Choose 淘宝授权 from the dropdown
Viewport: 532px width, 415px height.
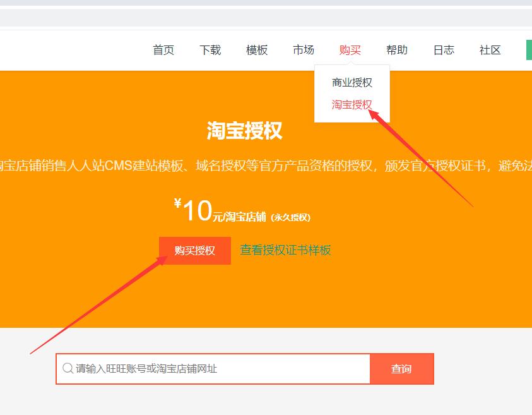[x=352, y=104]
